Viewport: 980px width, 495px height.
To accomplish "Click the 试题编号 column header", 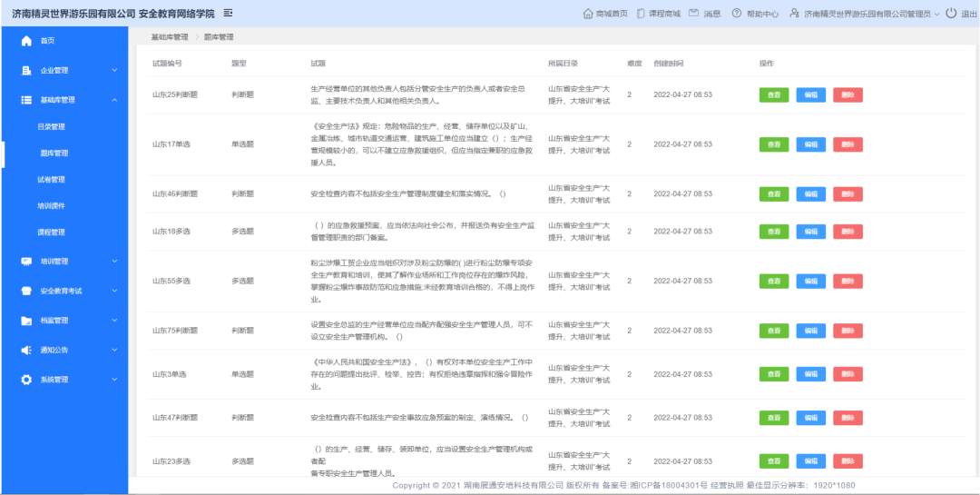I will coord(167,64).
